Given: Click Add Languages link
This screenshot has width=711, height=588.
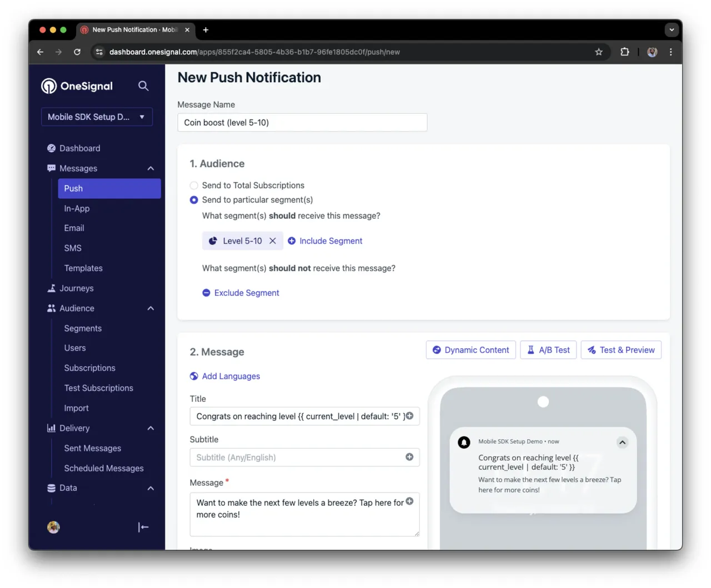Looking at the screenshot, I should click(x=231, y=376).
